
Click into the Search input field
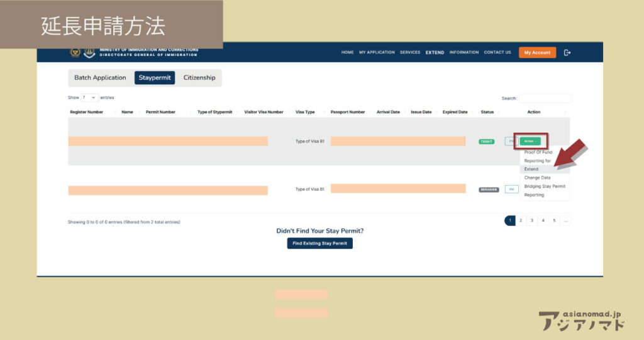pyautogui.click(x=545, y=98)
